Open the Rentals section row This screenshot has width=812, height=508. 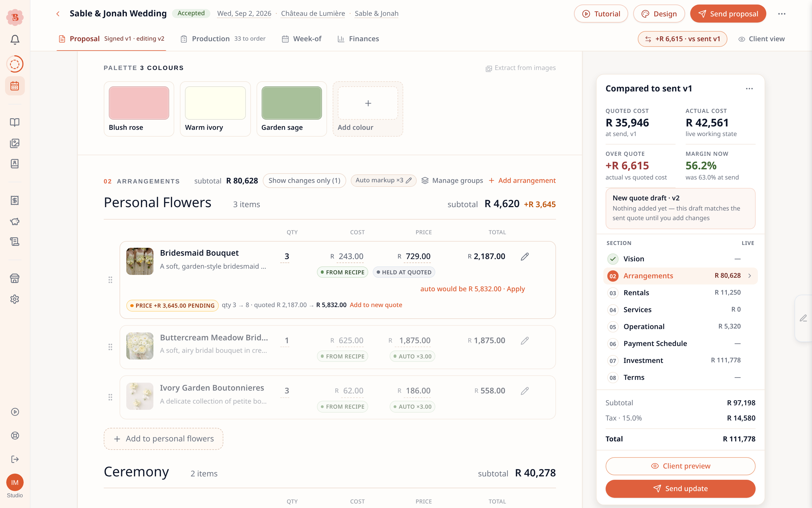[x=680, y=293]
